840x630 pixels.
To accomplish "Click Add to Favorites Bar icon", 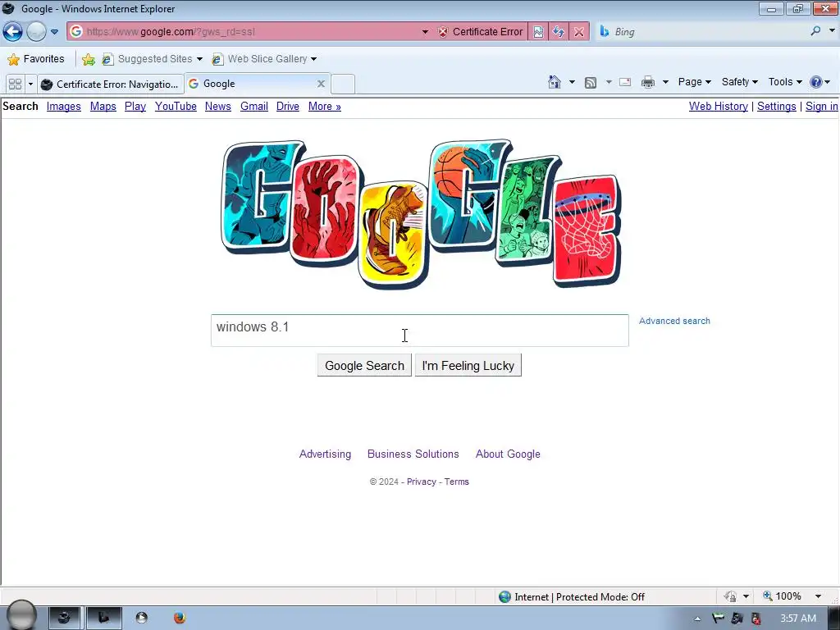I will (89, 59).
